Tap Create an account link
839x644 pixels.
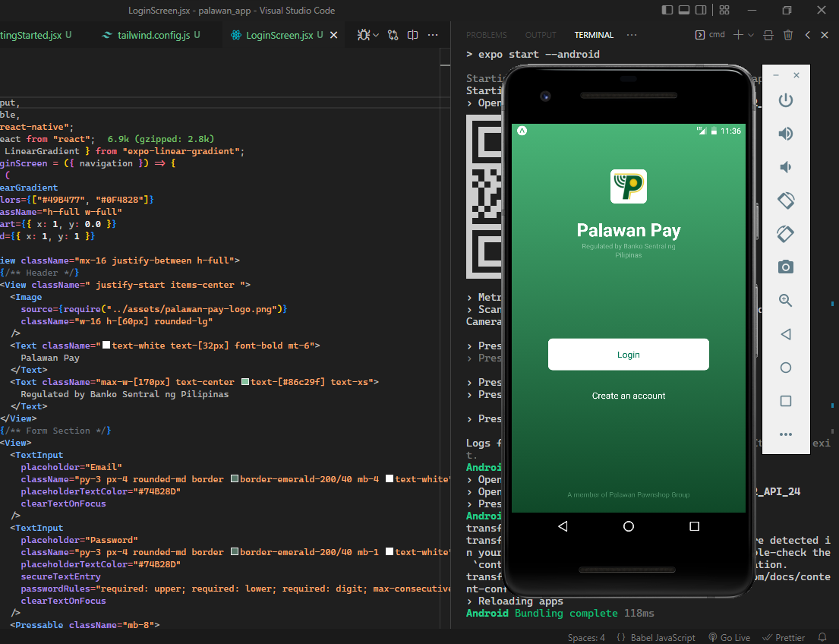629,396
